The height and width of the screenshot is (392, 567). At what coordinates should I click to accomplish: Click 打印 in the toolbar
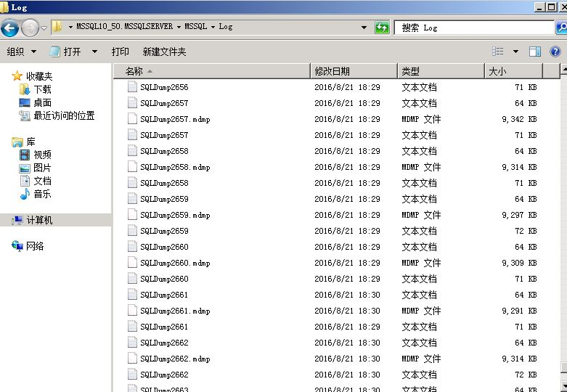(x=120, y=52)
